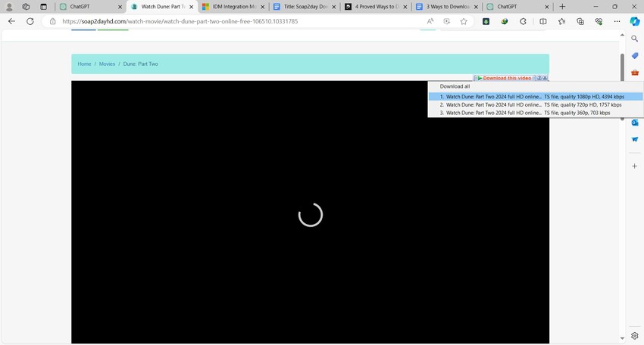The image size is (644, 345).
Task: Close the Title: Soap2day tab
Action: (333, 7)
